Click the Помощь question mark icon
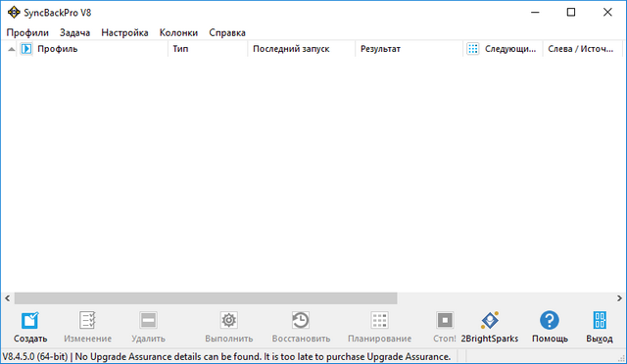627x364 pixels. (x=550, y=320)
